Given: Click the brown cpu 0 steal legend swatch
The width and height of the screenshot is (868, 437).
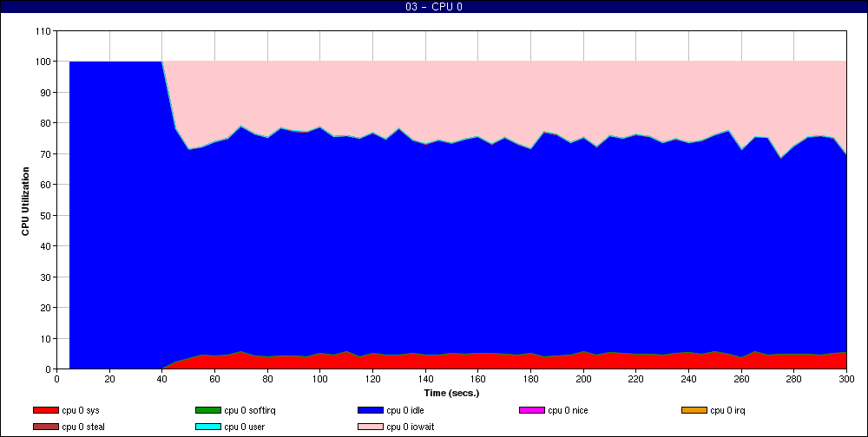Looking at the screenshot, I should pyautogui.click(x=46, y=427).
